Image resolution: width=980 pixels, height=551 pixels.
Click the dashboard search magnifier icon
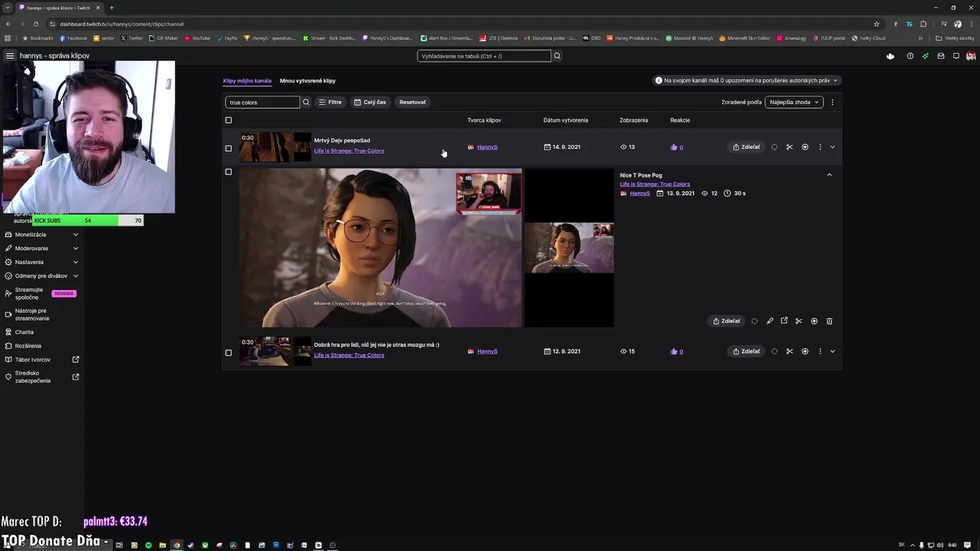pos(557,56)
